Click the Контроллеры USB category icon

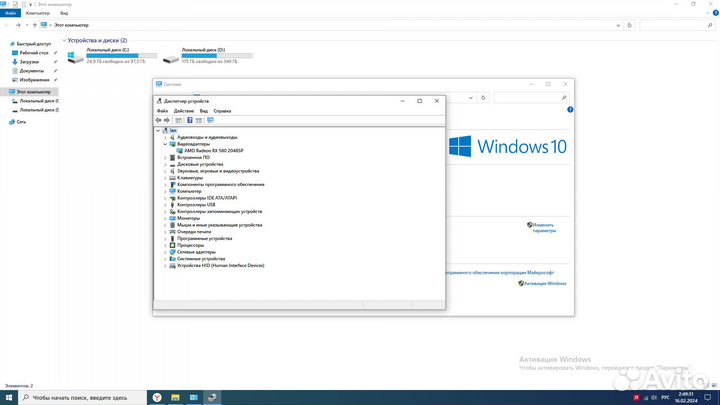pyautogui.click(x=173, y=205)
